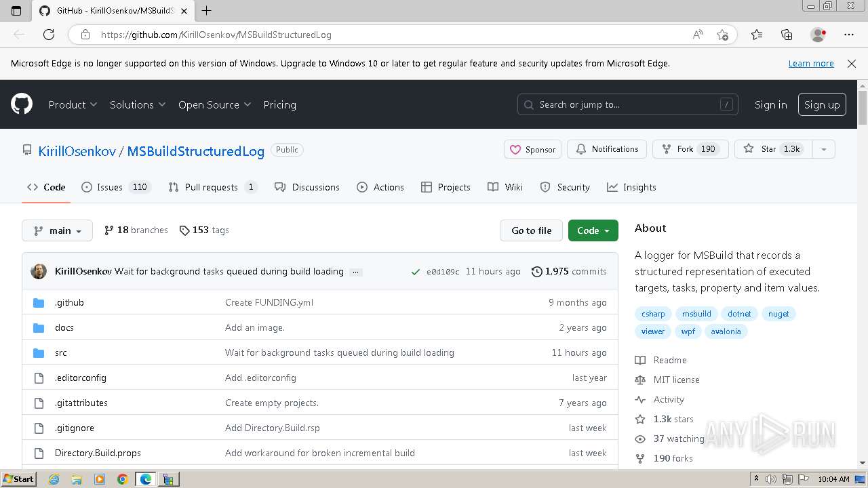Open 18 branches link
Image resolution: width=868 pixels, height=488 pixels.
pos(136,230)
